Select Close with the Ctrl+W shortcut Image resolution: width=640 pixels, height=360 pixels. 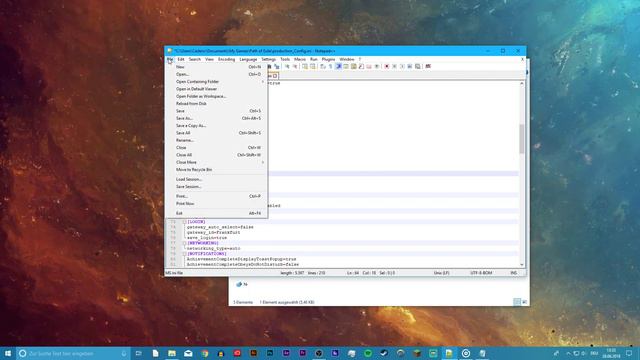tap(216, 148)
